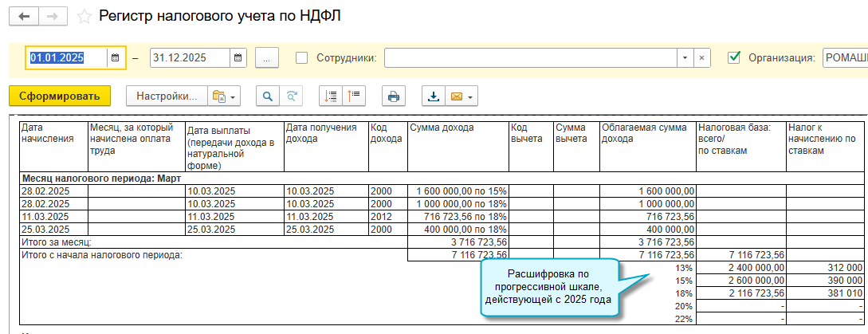The image size is (868, 334).
Task: Go back with the left arrow button
Action: pos(24,16)
